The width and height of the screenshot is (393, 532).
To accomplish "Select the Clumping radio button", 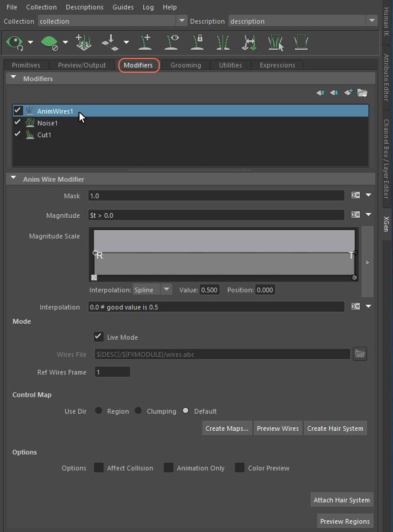I will click(138, 411).
